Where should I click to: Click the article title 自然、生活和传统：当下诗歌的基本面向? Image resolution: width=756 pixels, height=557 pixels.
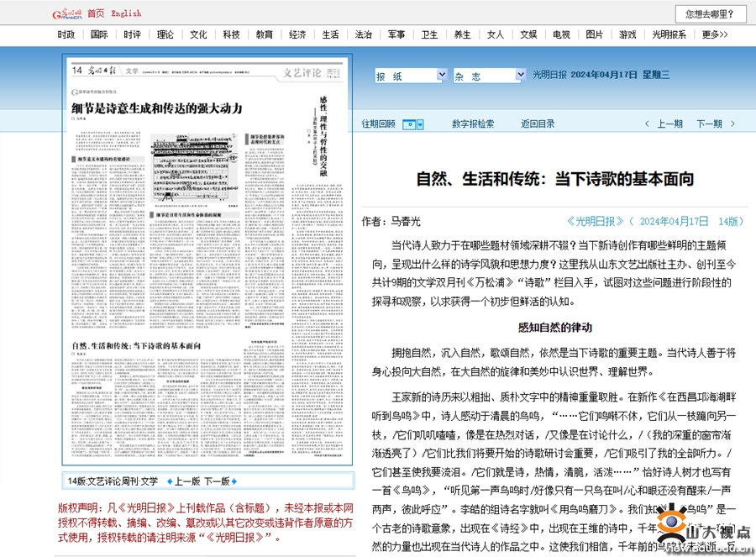(x=555, y=179)
